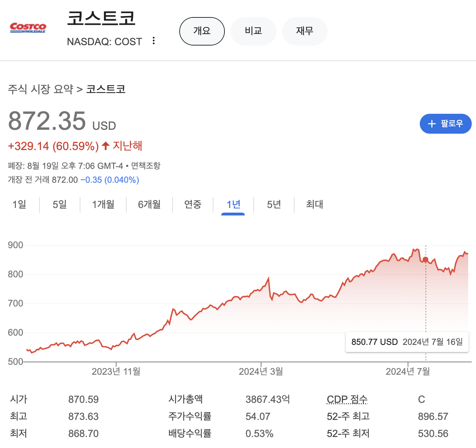Click the 900 y-axis label

pos(15,245)
